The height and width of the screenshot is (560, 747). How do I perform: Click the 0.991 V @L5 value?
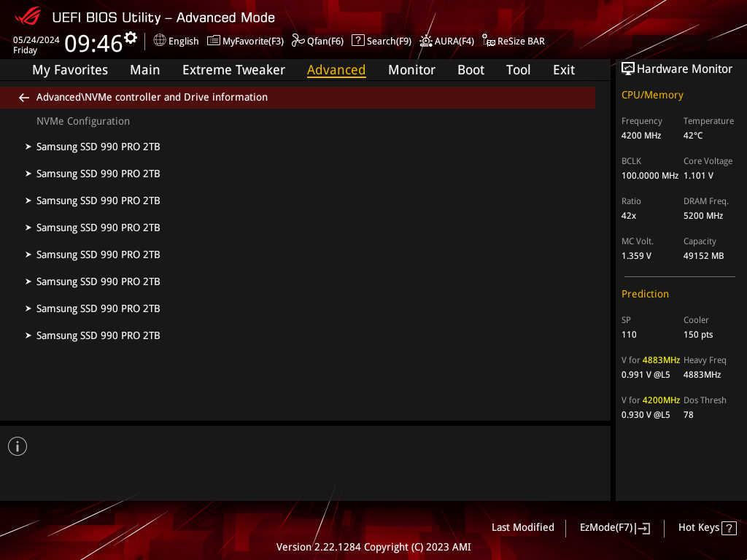pos(646,375)
